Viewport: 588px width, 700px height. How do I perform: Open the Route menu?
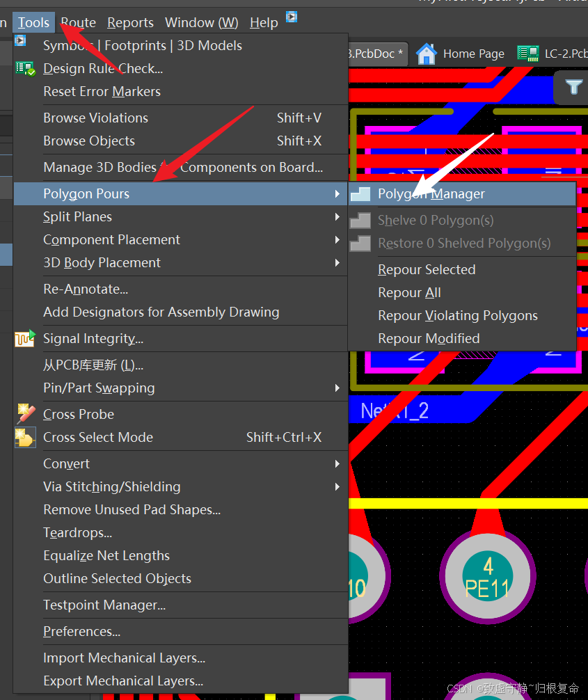tap(78, 22)
